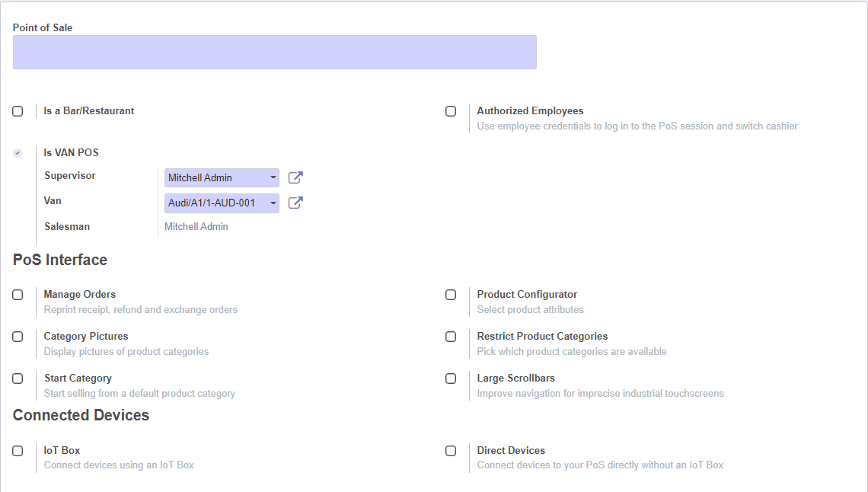Click the Salesman Mitchell Admin value
This screenshot has height=492, width=868.
[x=196, y=226]
